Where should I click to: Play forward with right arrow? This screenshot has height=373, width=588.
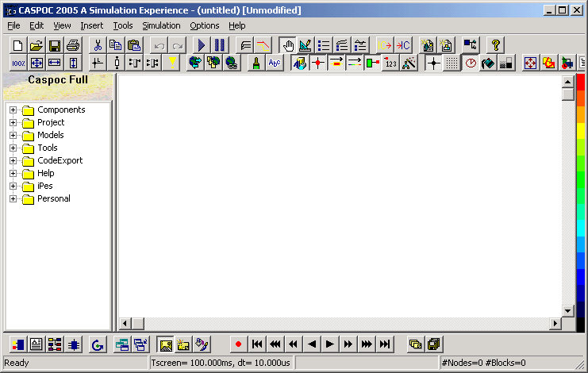click(330, 344)
